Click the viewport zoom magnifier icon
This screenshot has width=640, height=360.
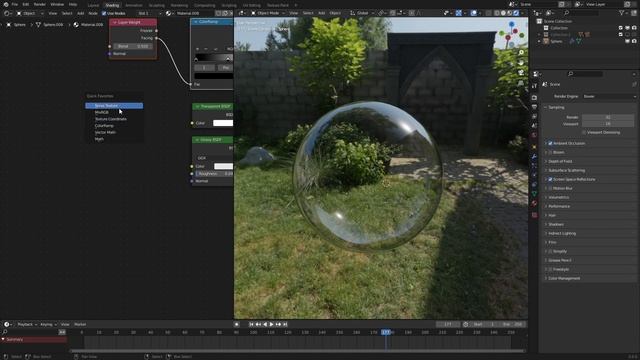point(521,53)
